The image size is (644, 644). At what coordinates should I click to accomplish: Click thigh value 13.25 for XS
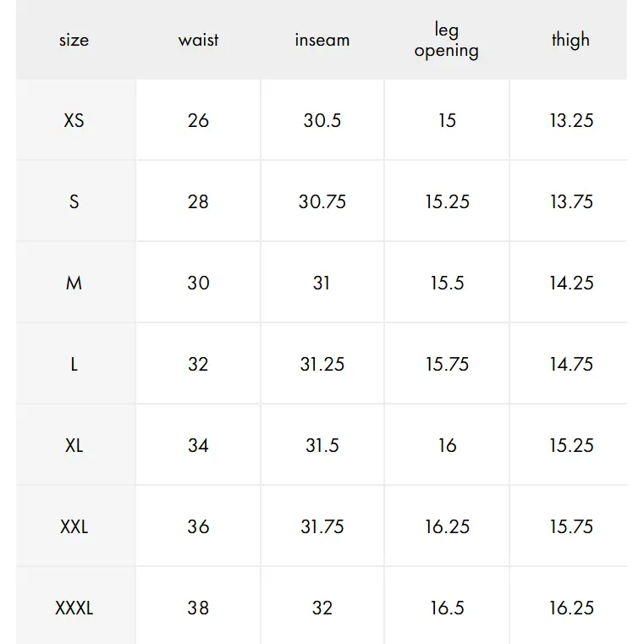coord(571,120)
